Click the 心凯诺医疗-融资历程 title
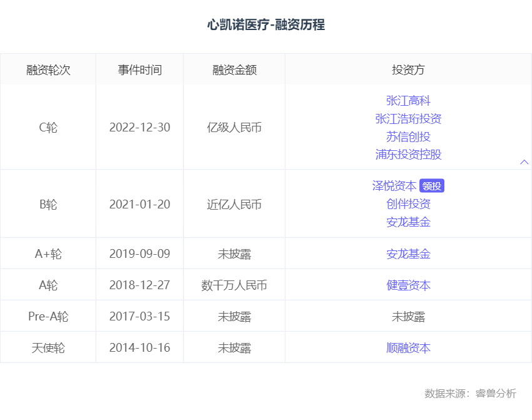532x420 pixels. [x=266, y=25]
